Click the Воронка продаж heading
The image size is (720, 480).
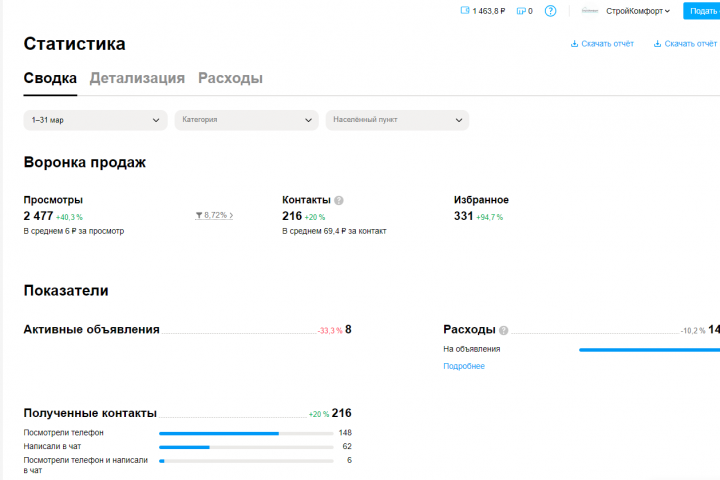(x=84, y=162)
